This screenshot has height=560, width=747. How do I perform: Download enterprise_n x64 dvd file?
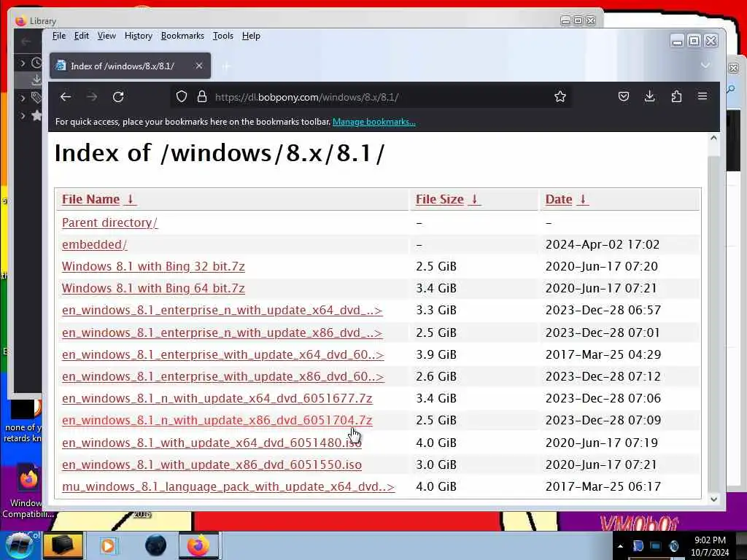(222, 310)
